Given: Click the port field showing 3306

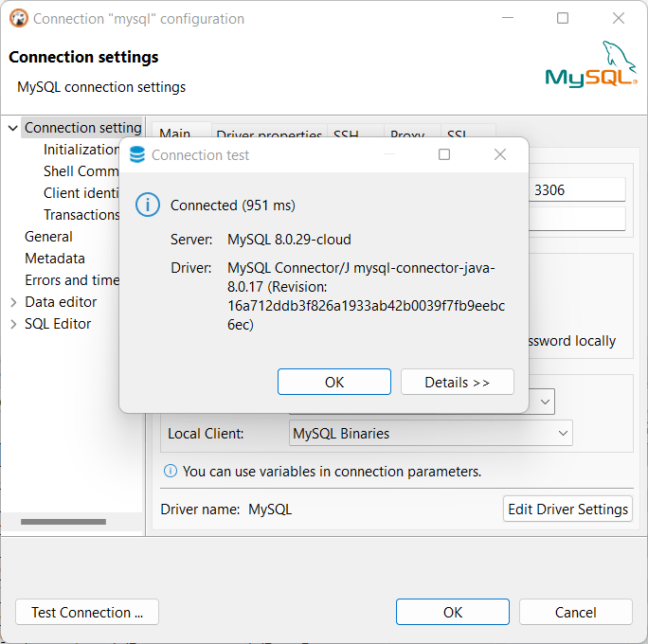Looking at the screenshot, I should coord(576,189).
